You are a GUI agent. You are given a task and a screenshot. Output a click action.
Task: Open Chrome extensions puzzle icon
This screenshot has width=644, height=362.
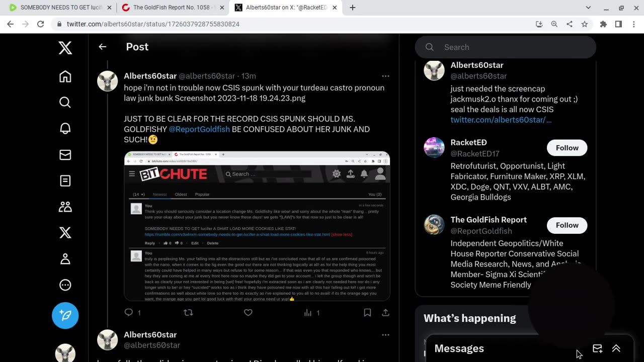(x=603, y=24)
